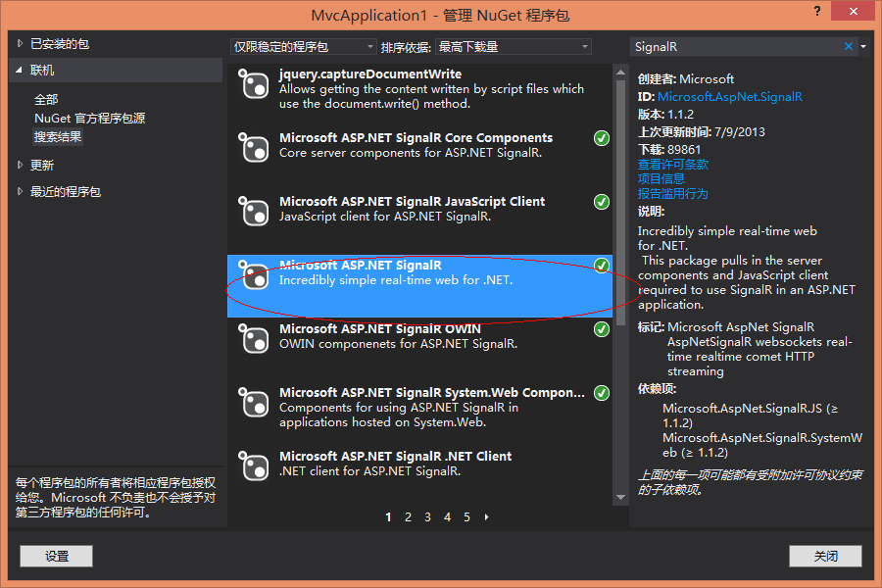882x588 pixels.
Task: Click the 设置 button
Action: [56, 556]
